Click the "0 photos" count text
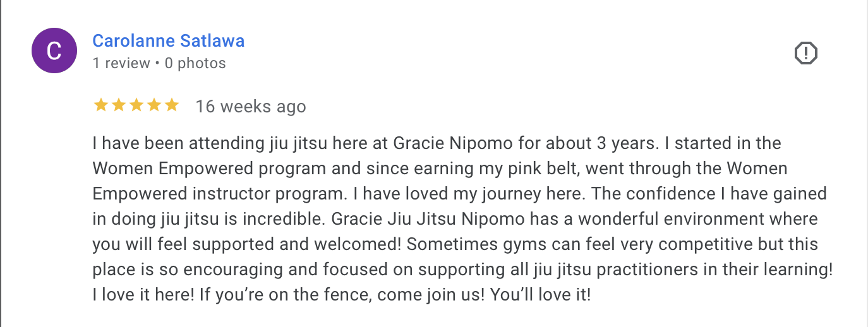 click(x=195, y=63)
